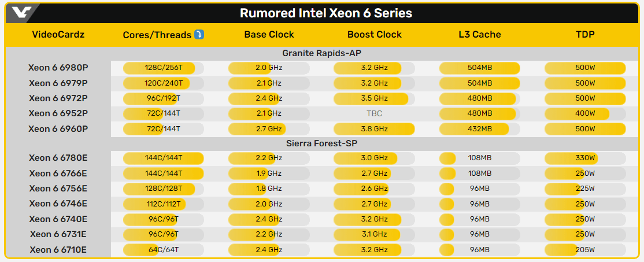The height and width of the screenshot is (262, 644).
Task: Click the L3 Cache column header
Action: pos(479,35)
